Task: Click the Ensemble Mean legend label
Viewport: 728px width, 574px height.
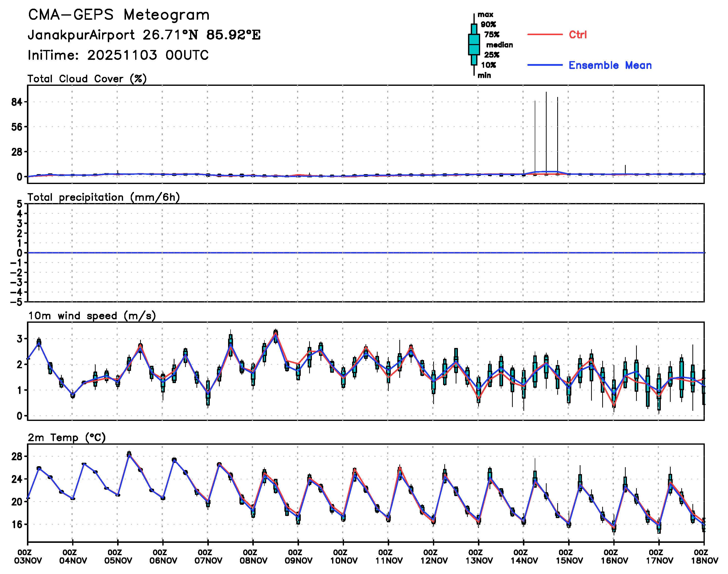Action: point(610,65)
